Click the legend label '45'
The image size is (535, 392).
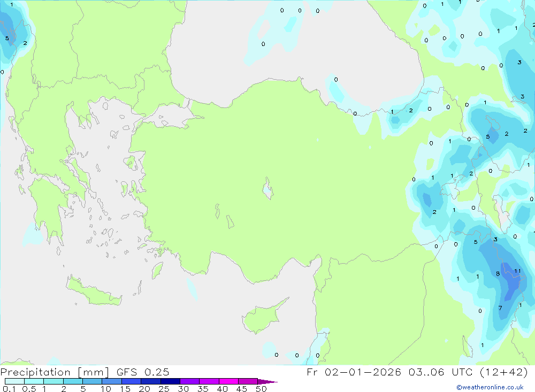(x=242, y=389)
